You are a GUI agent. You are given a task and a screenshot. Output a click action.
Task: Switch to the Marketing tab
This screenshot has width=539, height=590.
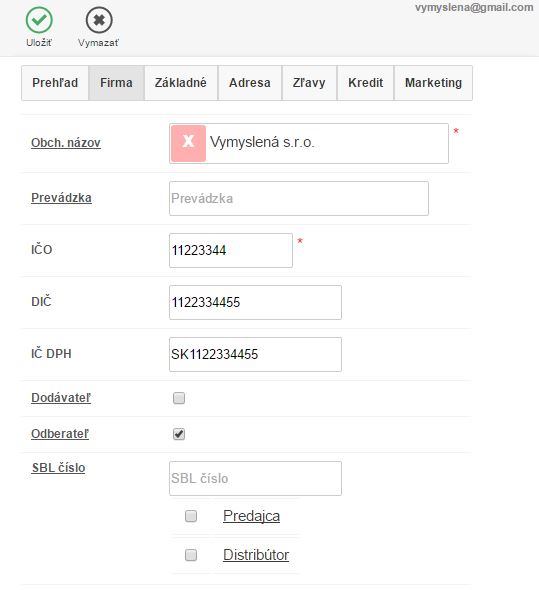coord(433,83)
